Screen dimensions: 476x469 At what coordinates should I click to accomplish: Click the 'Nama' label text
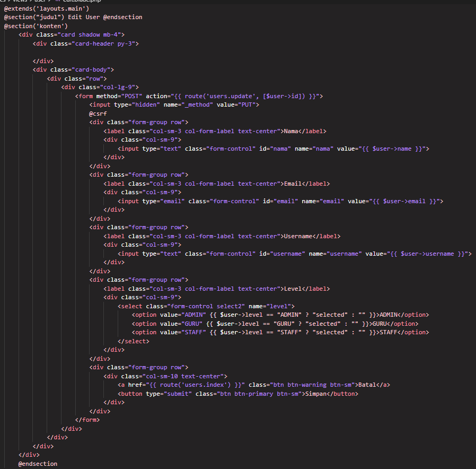(x=291, y=131)
